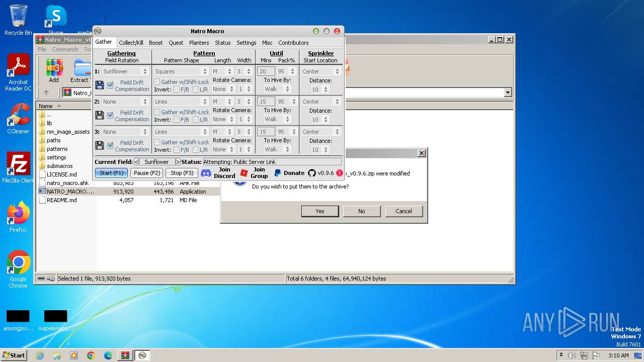Switch to the Settings tab

[246, 43]
